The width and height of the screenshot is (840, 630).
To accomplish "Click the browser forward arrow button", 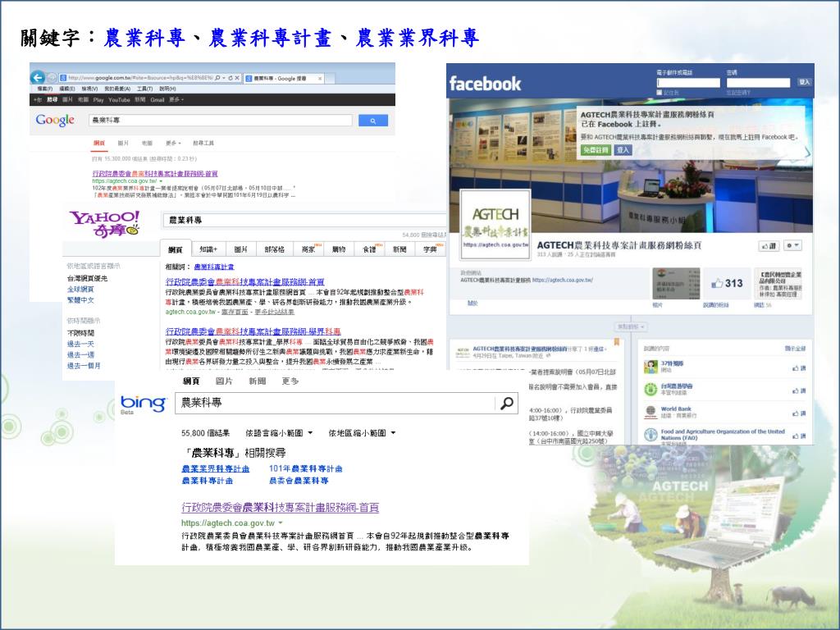I will point(52,78).
